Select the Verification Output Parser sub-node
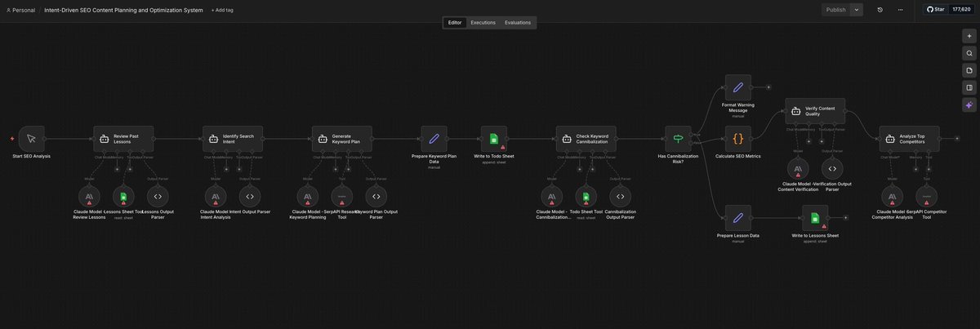Image resolution: width=980 pixels, height=329 pixels. coord(832,168)
